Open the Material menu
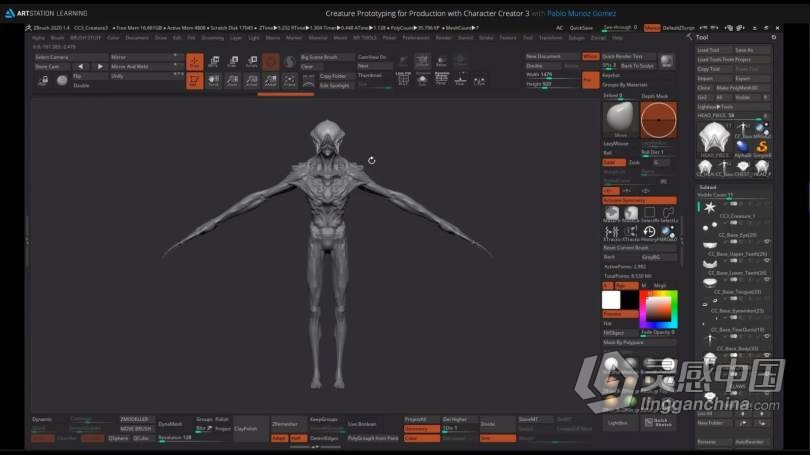Image resolution: width=810 pixels, height=455 pixels. (317, 38)
